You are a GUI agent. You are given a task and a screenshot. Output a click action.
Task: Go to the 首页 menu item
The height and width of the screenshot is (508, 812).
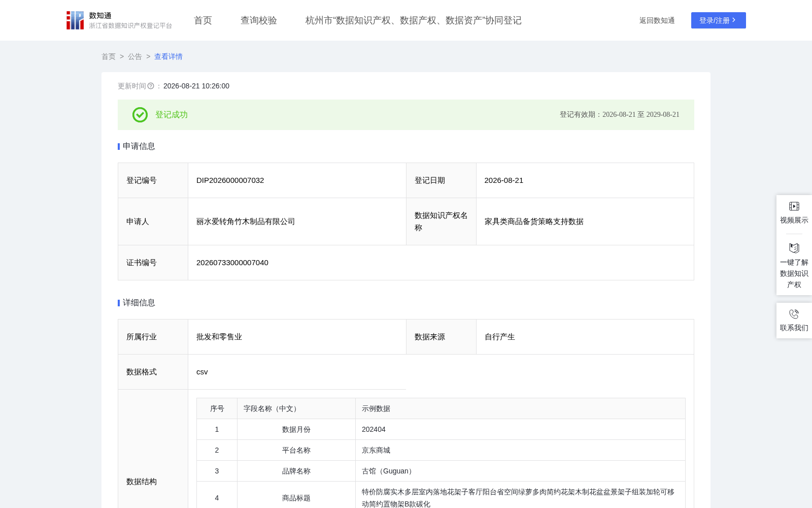point(203,20)
